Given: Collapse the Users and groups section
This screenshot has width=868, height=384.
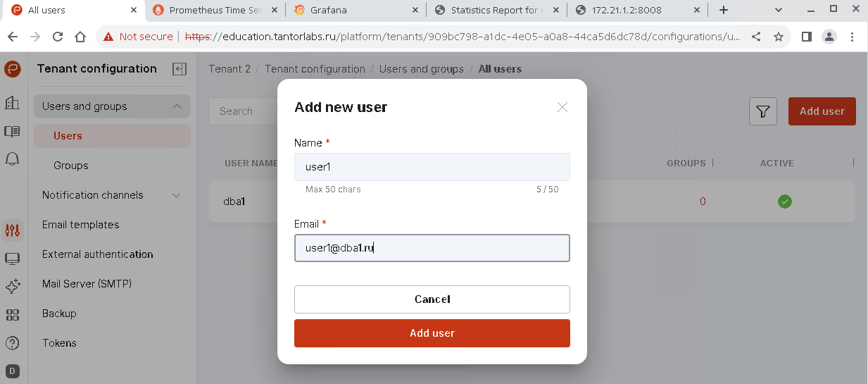Looking at the screenshot, I should [x=176, y=106].
